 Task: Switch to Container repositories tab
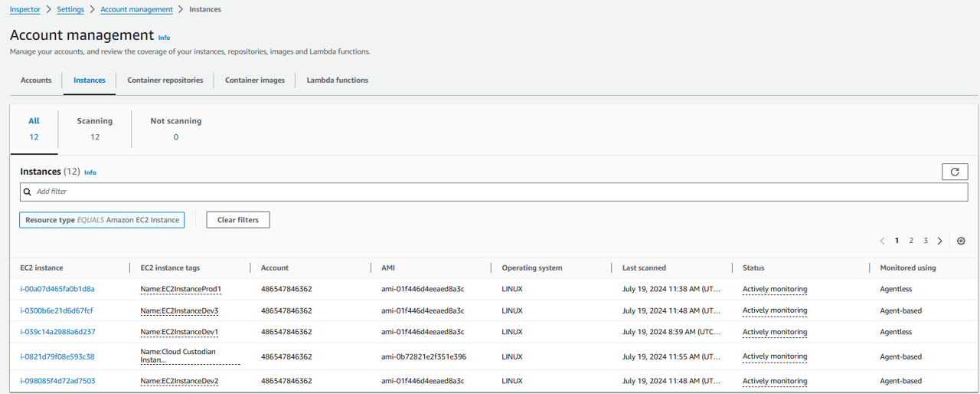tap(165, 80)
